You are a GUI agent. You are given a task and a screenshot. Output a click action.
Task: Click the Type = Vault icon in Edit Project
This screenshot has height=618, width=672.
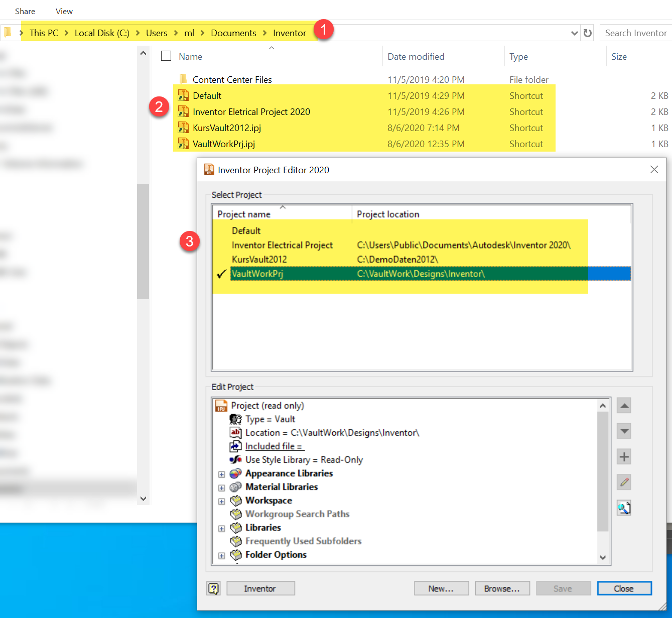tap(236, 419)
